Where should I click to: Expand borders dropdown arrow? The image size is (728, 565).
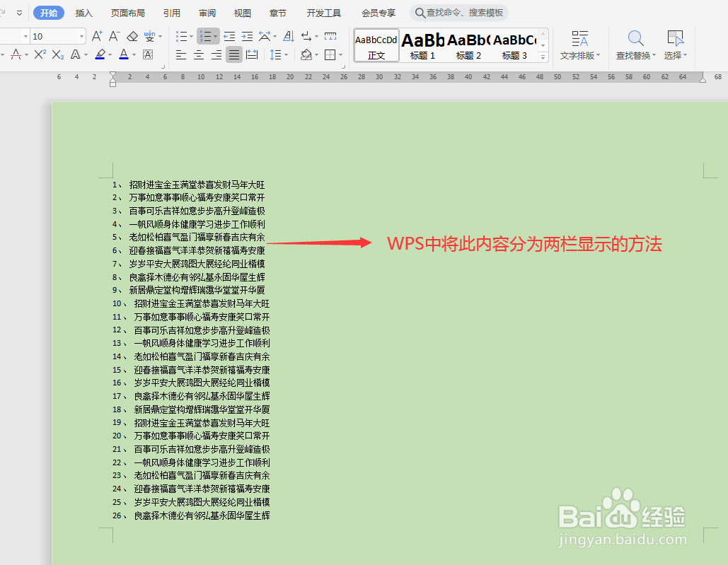click(341, 55)
